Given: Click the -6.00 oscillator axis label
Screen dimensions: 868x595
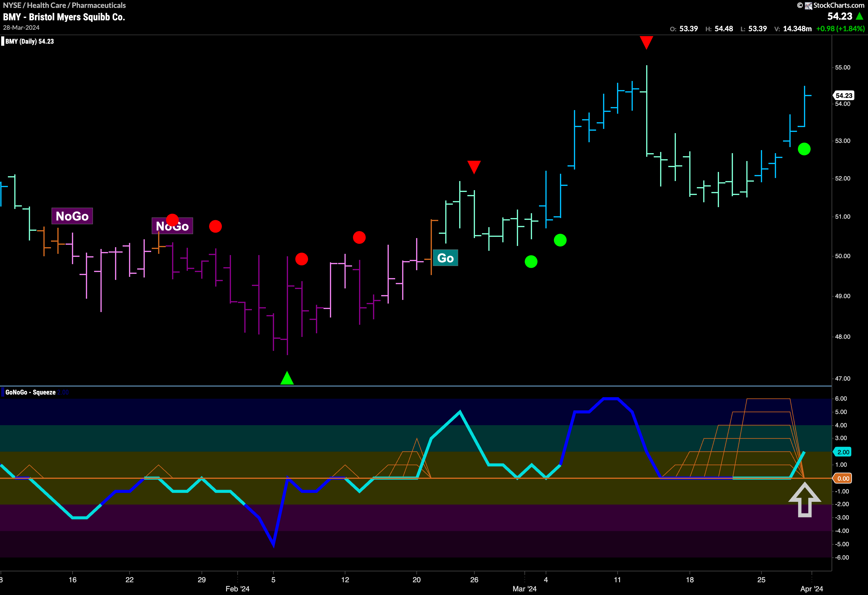Looking at the screenshot, I should (x=842, y=557).
